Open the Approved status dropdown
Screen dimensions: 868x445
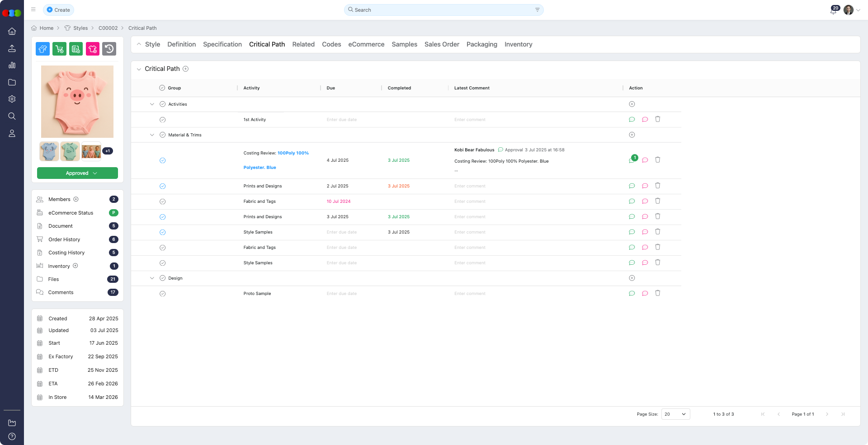pos(77,173)
